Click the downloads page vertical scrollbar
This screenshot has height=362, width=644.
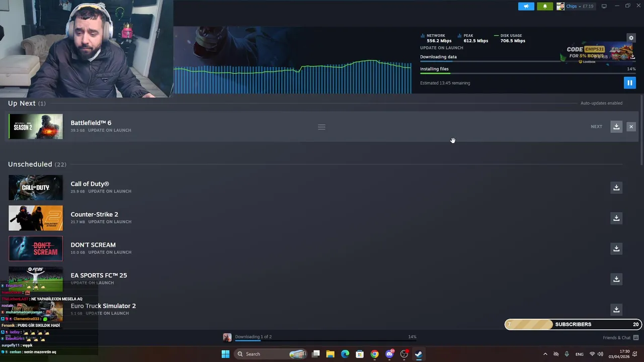click(641, 130)
